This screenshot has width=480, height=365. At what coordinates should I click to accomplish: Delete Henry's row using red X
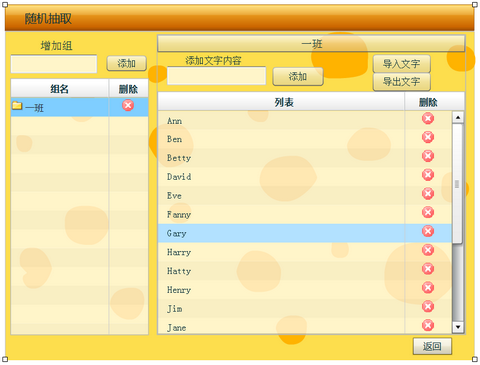pyautogui.click(x=428, y=288)
